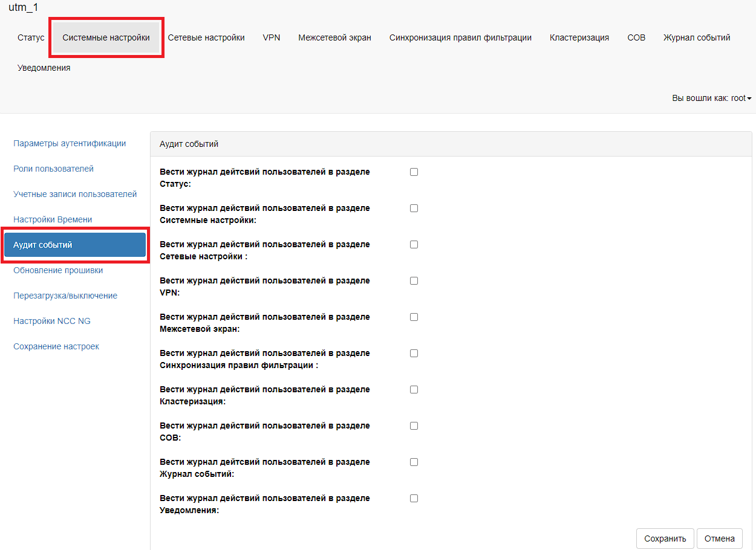756x550 pixels.
Task: Open the Сетевые настройки tab
Action: click(x=206, y=37)
